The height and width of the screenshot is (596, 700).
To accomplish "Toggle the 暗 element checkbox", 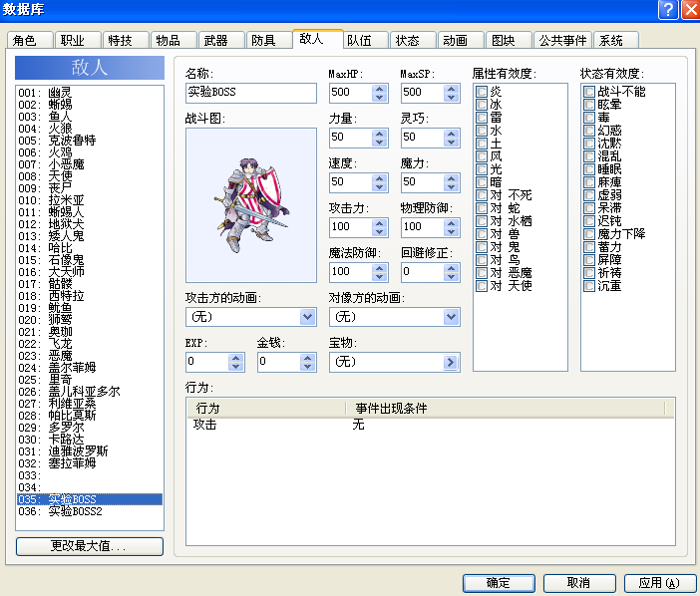I will [x=482, y=182].
